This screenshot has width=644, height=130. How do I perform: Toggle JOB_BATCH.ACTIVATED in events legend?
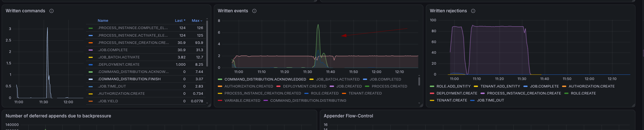click(x=338, y=79)
